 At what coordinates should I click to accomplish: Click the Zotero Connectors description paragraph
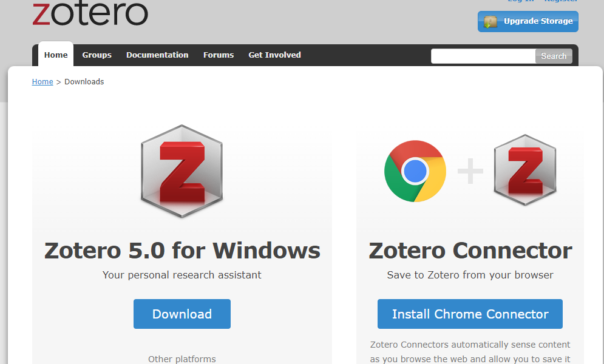tap(470, 352)
